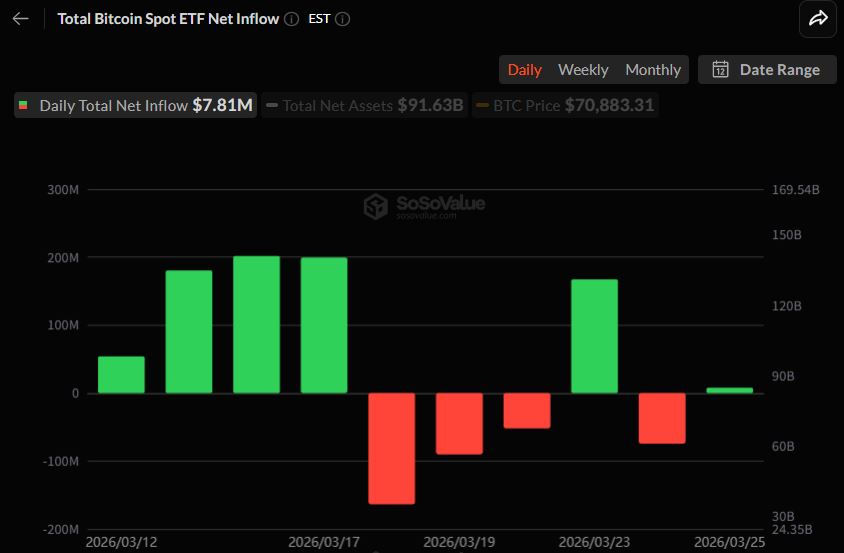Screen dimensions: 844x553
Task: Open the Date Range picker
Action: (x=767, y=69)
